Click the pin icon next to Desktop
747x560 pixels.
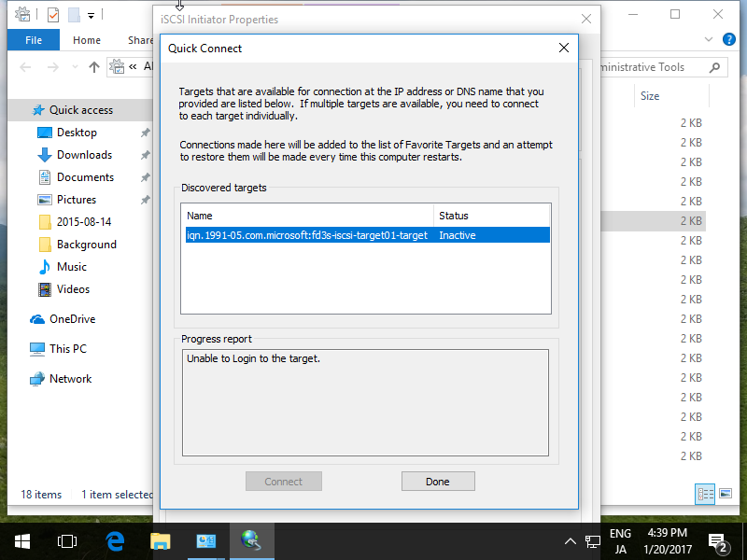click(x=146, y=133)
